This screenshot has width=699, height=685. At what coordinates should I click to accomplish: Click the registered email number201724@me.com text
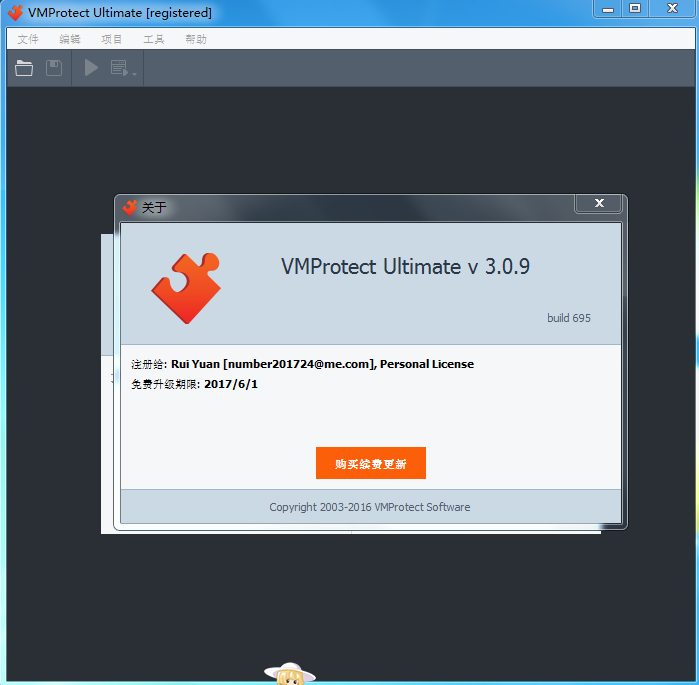[299, 364]
